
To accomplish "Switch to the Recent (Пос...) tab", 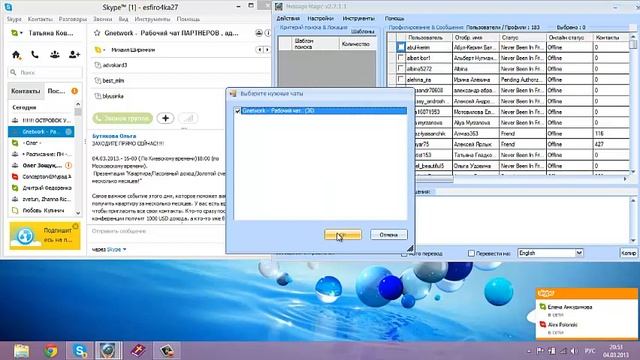I will pyautogui.click(x=56, y=91).
